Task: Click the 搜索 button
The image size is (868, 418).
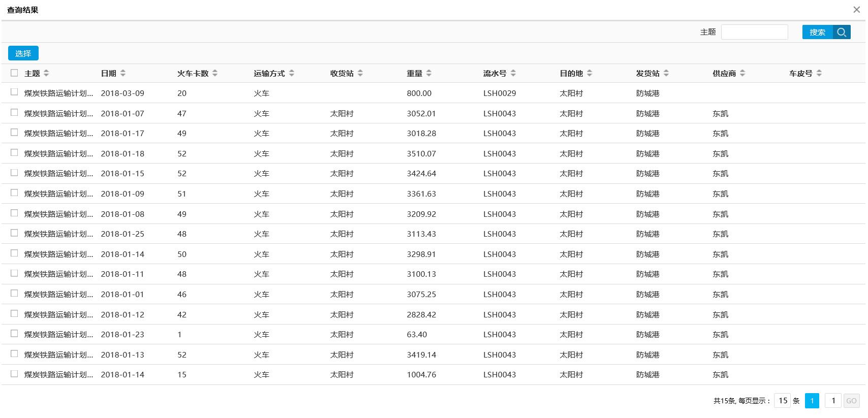Action: (817, 32)
